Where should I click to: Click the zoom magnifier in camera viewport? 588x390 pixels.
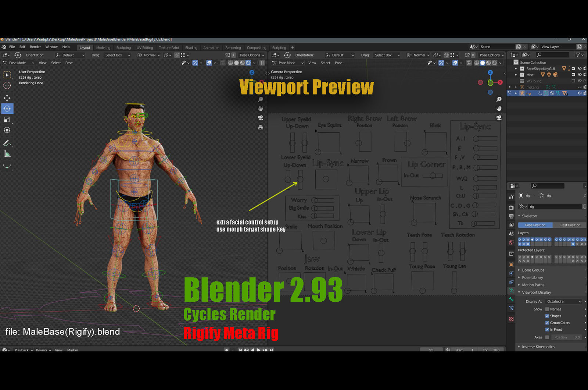click(499, 99)
